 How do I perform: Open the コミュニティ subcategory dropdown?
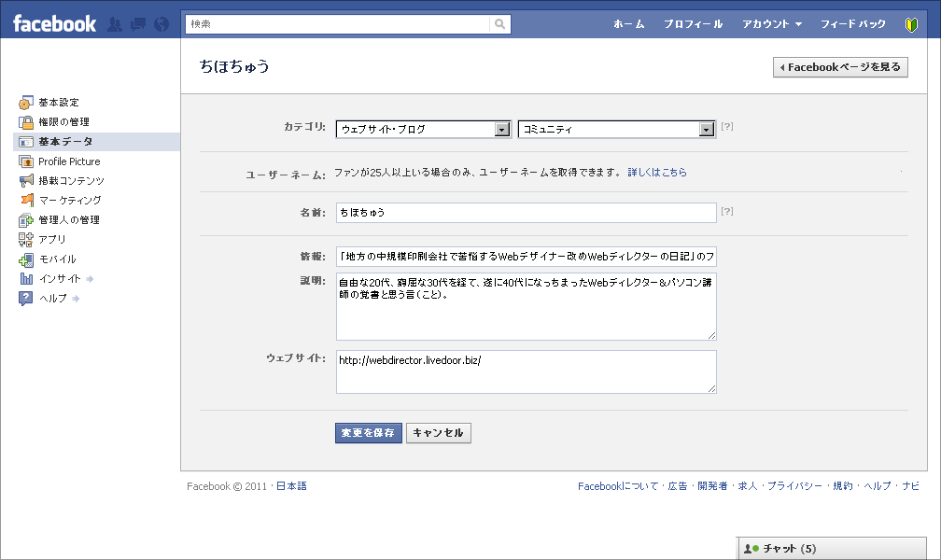[617, 129]
